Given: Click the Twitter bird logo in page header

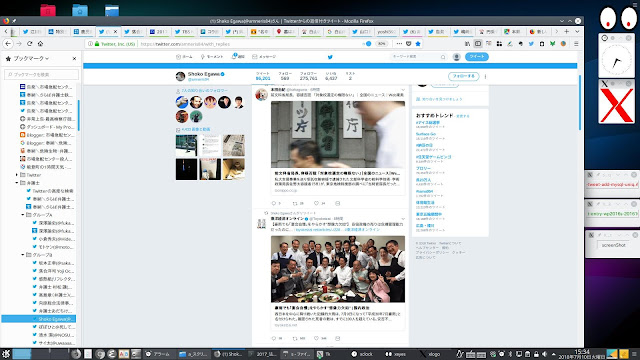Looking at the screenshot, I should click(330, 57).
